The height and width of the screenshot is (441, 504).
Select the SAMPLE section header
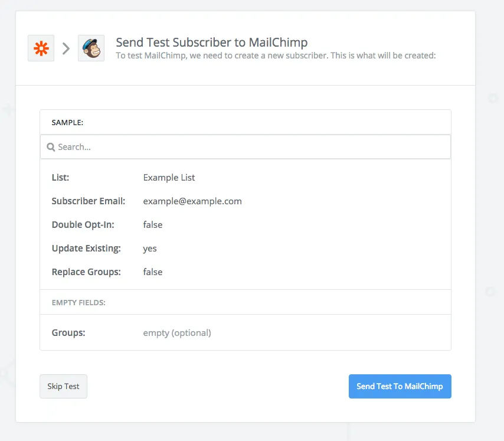[67, 123]
